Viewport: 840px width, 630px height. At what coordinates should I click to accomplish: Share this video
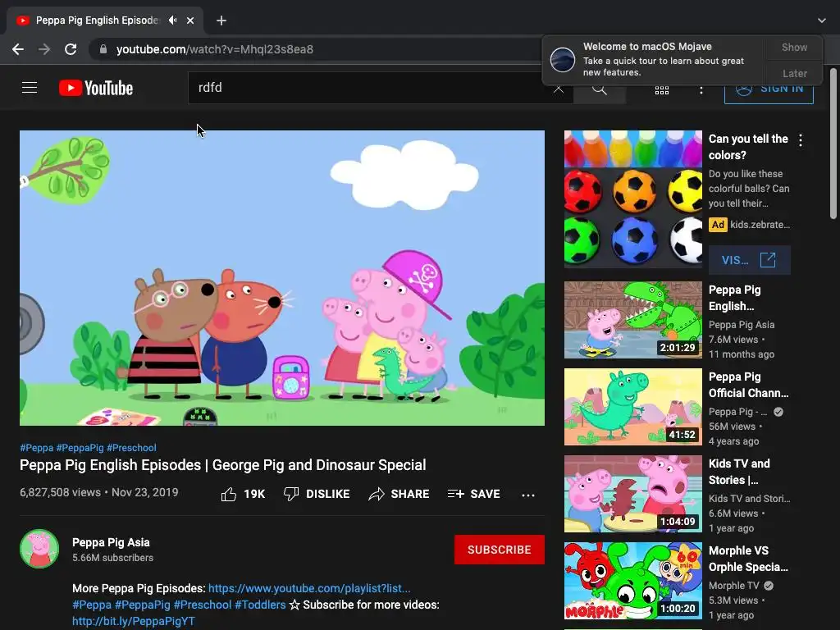[399, 494]
